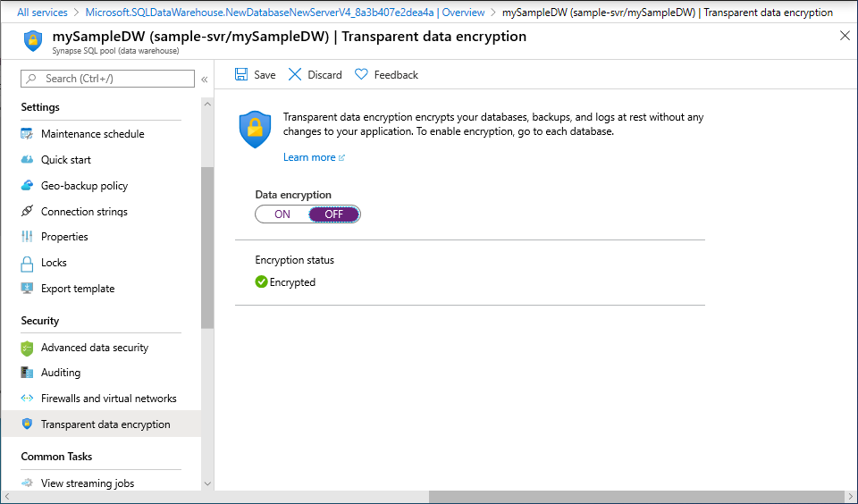Click the Encryption status label
858x504 pixels.
point(294,260)
